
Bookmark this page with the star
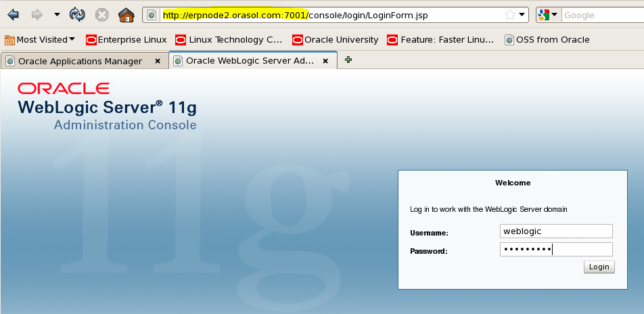pyautogui.click(x=509, y=15)
